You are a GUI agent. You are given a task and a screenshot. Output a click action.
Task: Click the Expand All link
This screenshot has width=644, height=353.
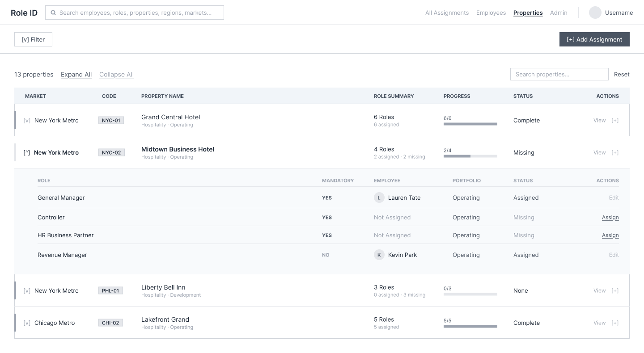(76, 75)
